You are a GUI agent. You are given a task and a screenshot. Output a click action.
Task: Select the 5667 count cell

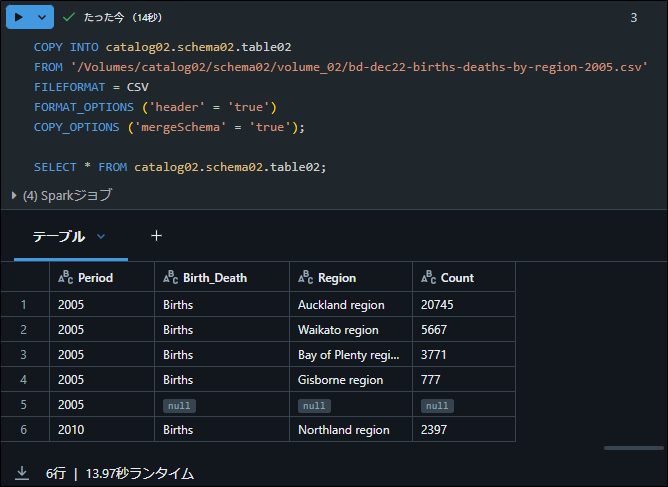click(464, 330)
